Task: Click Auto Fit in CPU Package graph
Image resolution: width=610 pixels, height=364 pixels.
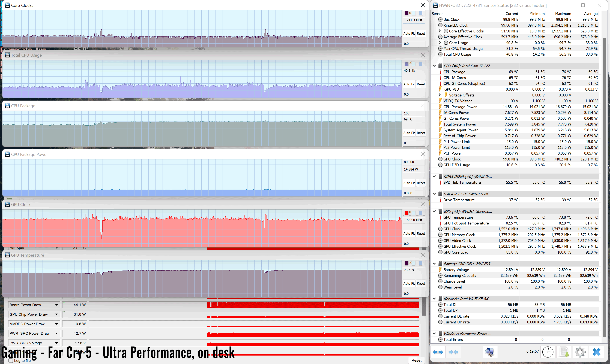Action: tap(409, 133)
